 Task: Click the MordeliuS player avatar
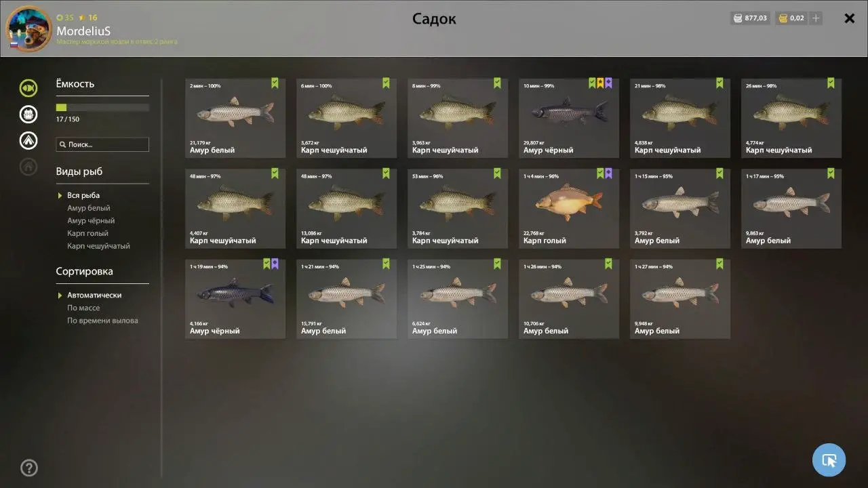(28, 28)
